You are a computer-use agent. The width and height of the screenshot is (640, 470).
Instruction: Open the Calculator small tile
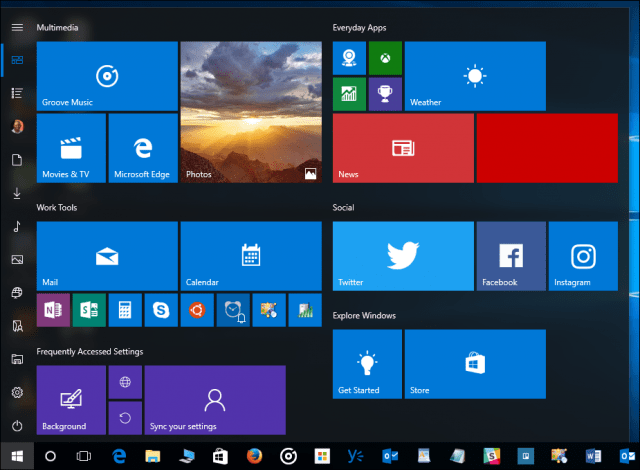tap(125, 310)
